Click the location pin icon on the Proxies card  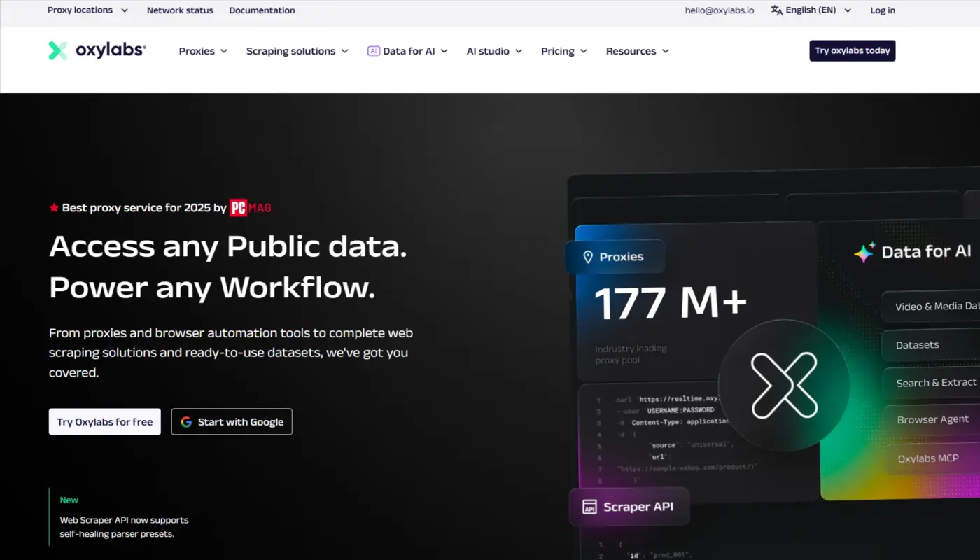[588, 256]
